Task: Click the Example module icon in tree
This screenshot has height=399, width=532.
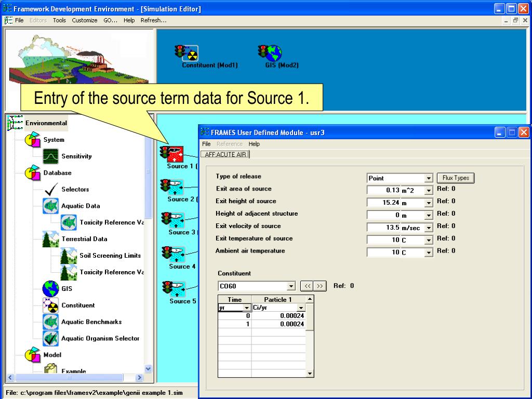Action: tap(50, 369)
